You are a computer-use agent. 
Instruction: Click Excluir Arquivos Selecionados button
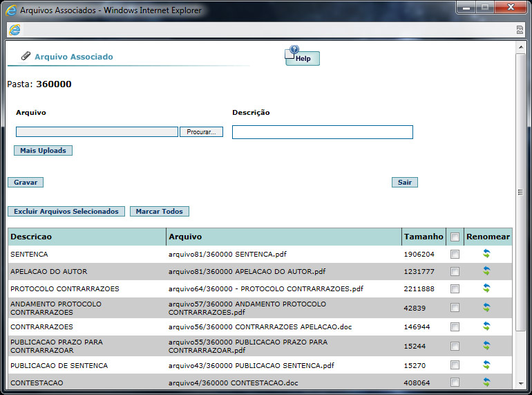click(67, 212)
